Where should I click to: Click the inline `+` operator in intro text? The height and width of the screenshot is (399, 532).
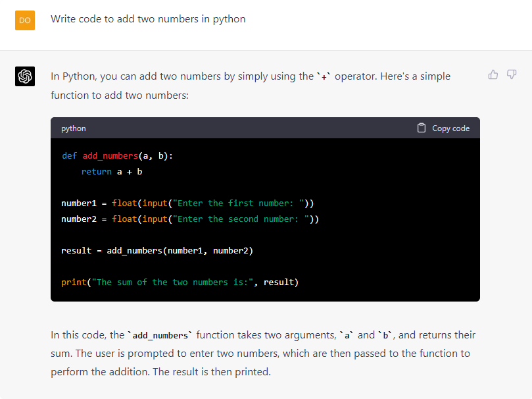(x=324, y=77)
